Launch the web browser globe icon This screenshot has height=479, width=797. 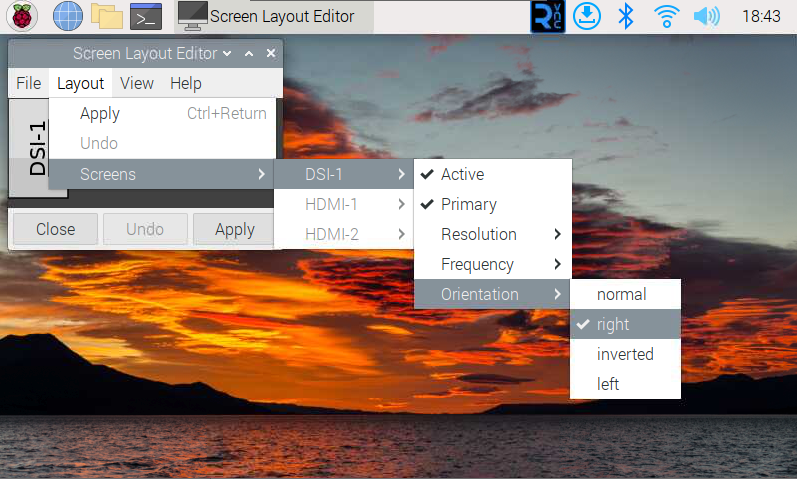pyautogui.click(x=67, y=16)
